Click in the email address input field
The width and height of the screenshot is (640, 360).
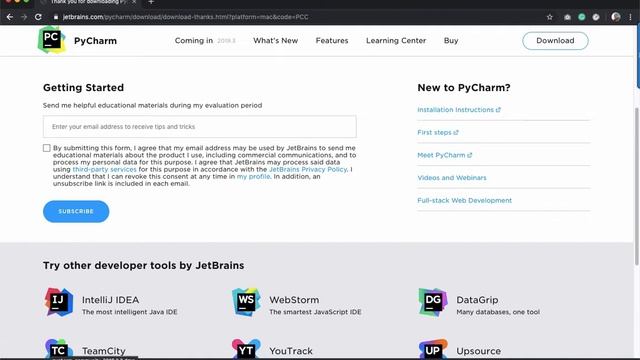[200, 127]
